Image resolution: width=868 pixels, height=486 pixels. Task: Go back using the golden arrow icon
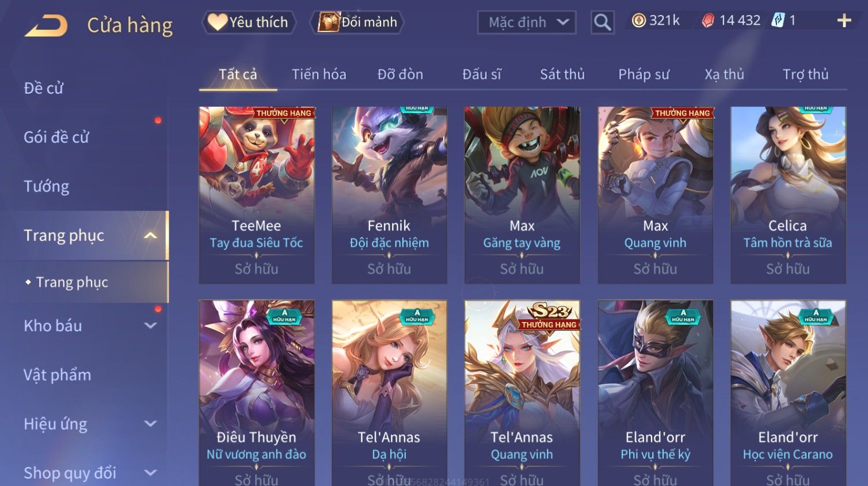46,26
